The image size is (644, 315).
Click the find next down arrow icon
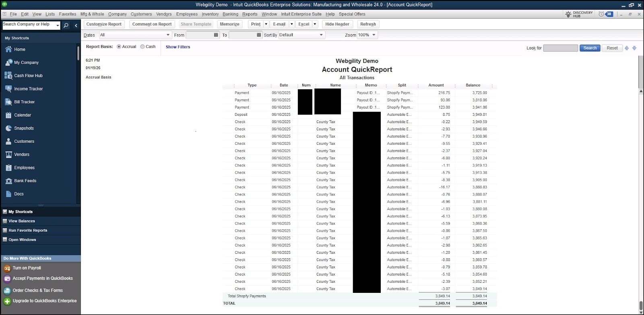coord(634,48)
